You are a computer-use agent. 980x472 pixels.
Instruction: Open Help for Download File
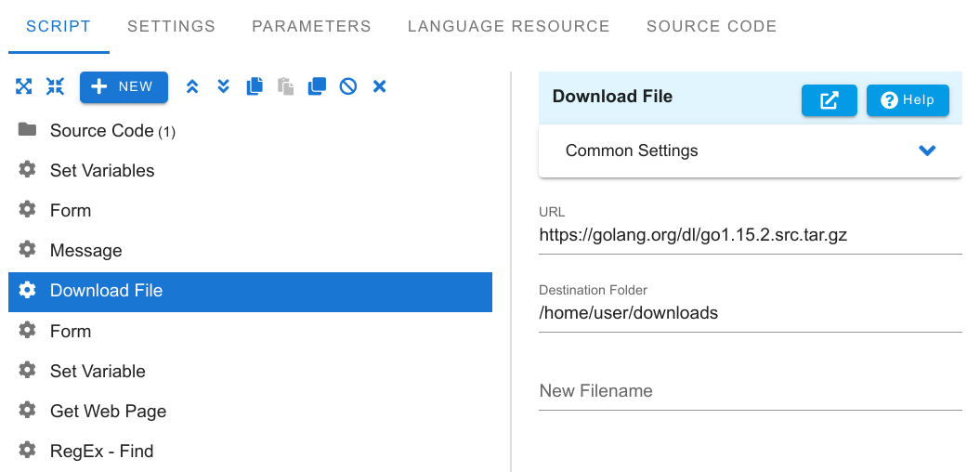click(x=908, y=100)
